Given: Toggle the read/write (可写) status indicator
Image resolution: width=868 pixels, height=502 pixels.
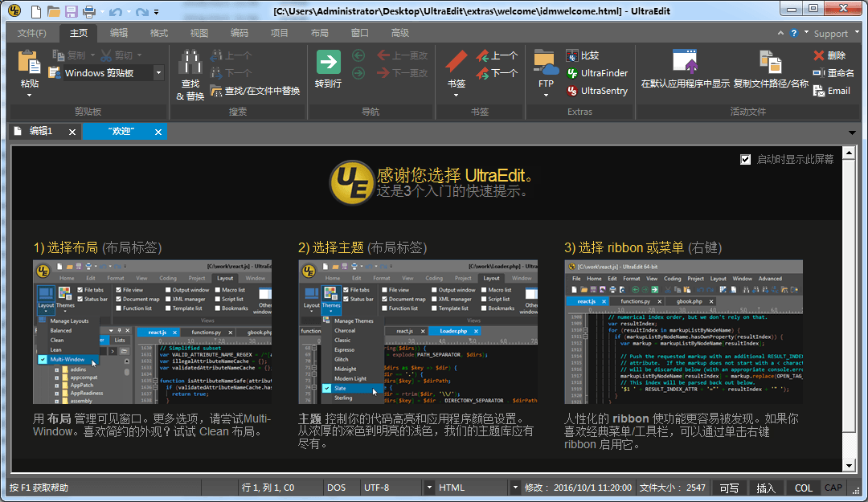Looking at the screenshot, I should (729, 488).
